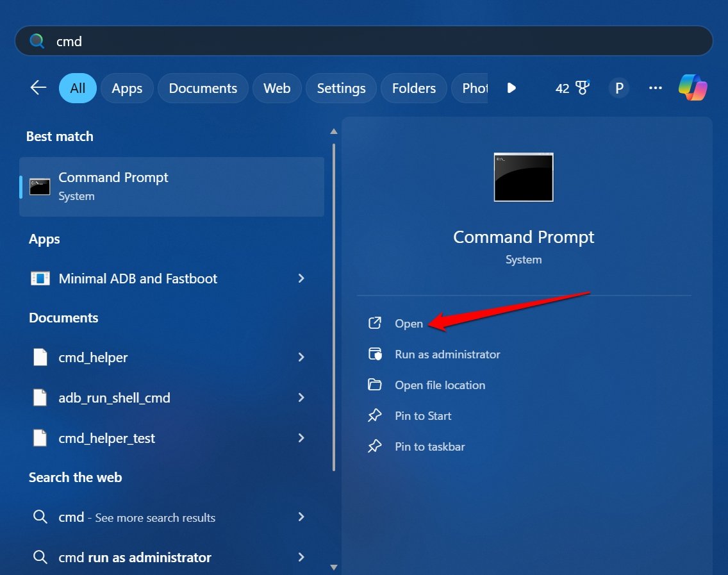Viewport: 728px width, 575px height.
Task: Select Open file location
Action: 440,385
